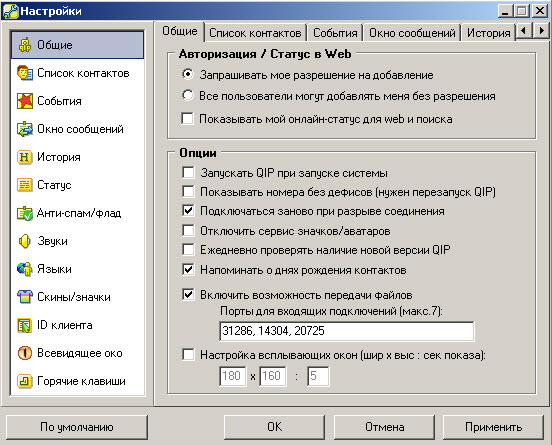Check Отключить сервис значков/аватаров
This screenshot has height=445, width=552.
tap(188, 231)
